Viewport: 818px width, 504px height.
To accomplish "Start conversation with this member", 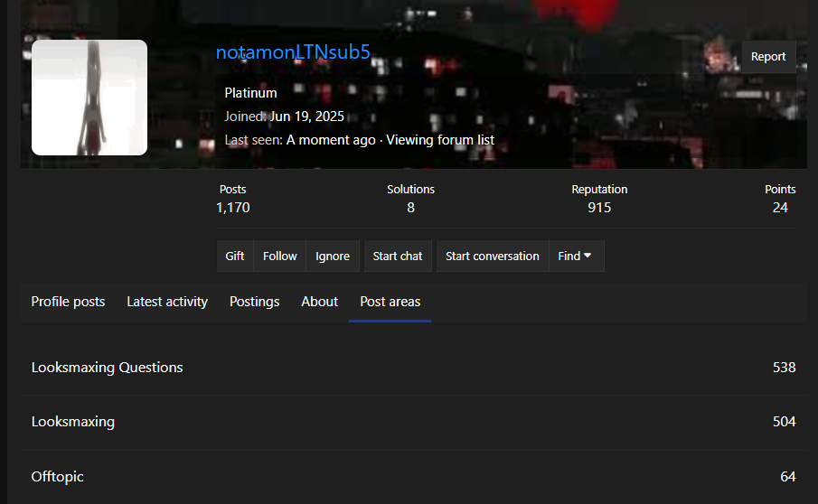I will [x=492, y=256].
